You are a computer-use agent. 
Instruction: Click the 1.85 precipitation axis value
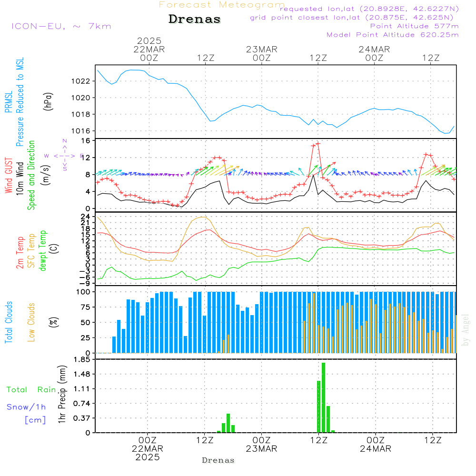82,360
